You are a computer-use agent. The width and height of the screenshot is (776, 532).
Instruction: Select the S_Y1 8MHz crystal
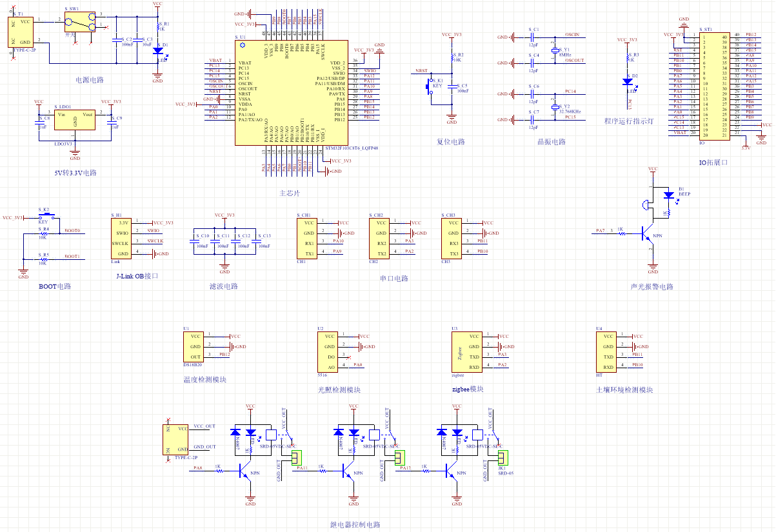point(555,51)
